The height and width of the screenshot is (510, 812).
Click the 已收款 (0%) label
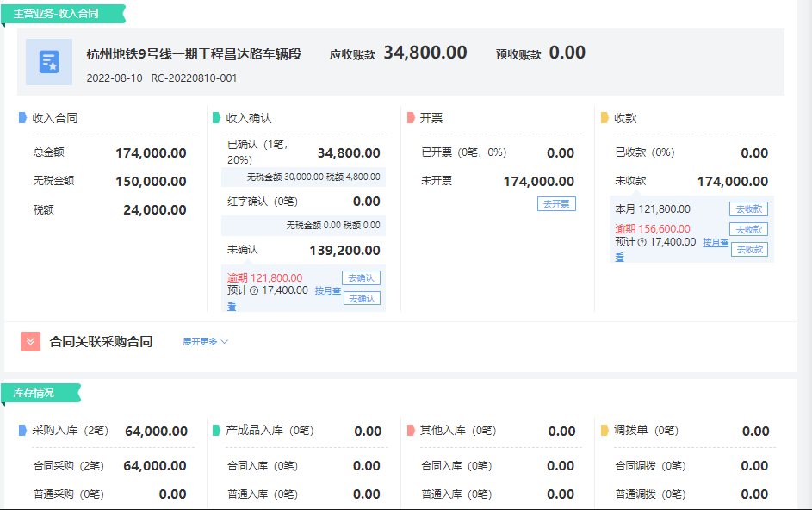(x=644, y=152)
